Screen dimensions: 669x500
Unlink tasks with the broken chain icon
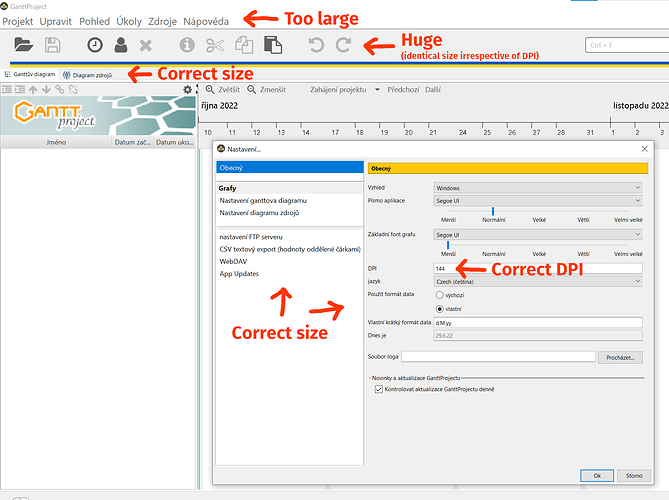[73, 89]
